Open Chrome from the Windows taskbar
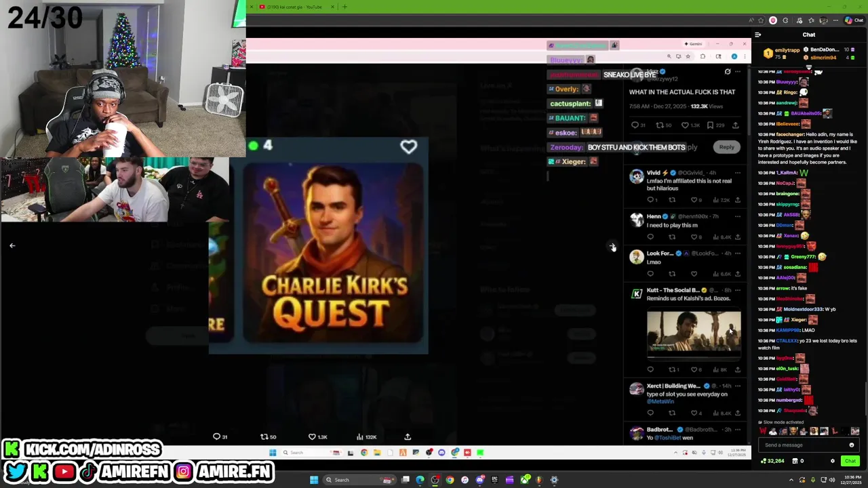 (x=450, y=480)
